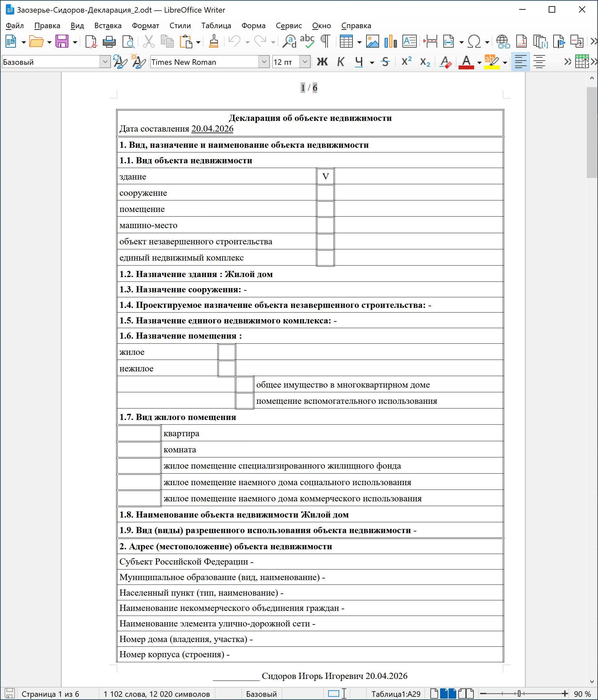Expand the Save button dropdown arrow

coord(75,42)
